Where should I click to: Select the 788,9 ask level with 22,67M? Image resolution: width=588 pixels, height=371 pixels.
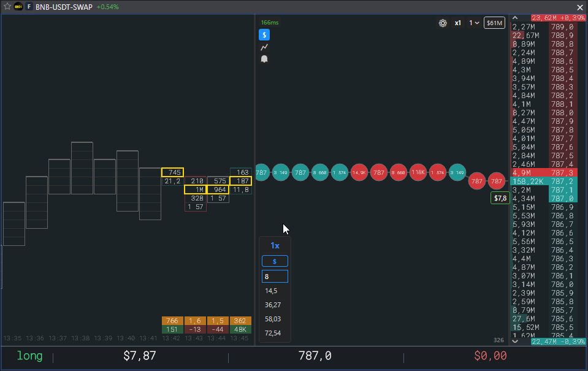coord(544,36)
